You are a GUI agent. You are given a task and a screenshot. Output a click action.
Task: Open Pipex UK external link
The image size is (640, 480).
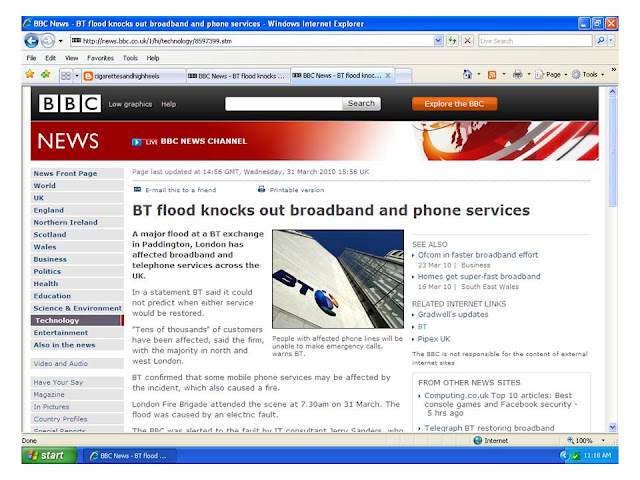pos(434,339)
